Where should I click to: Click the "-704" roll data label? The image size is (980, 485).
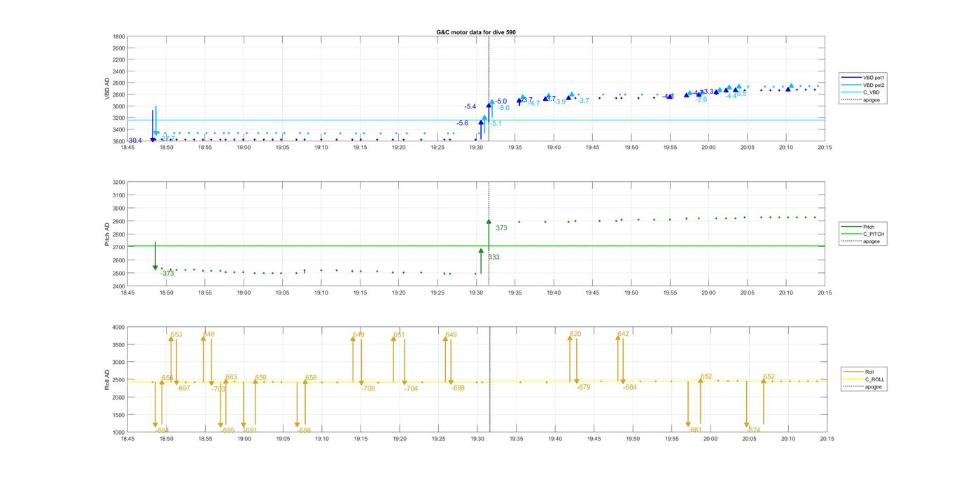coord(411,388)
